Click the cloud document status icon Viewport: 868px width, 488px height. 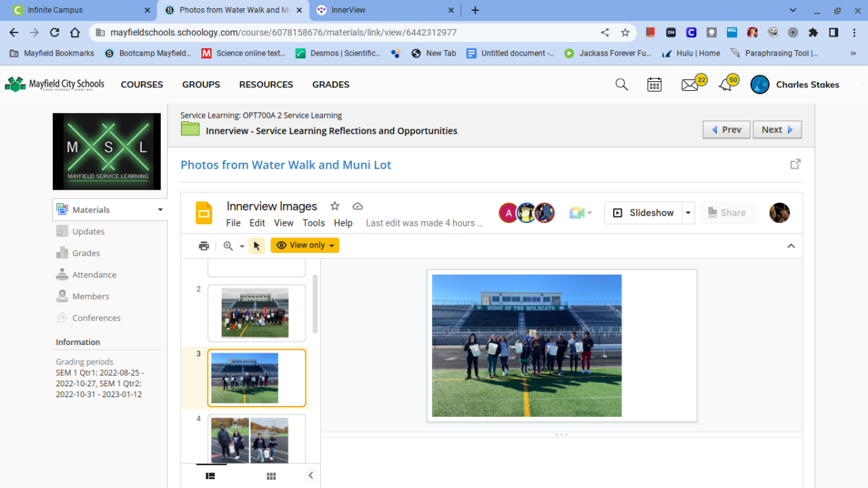357,206
